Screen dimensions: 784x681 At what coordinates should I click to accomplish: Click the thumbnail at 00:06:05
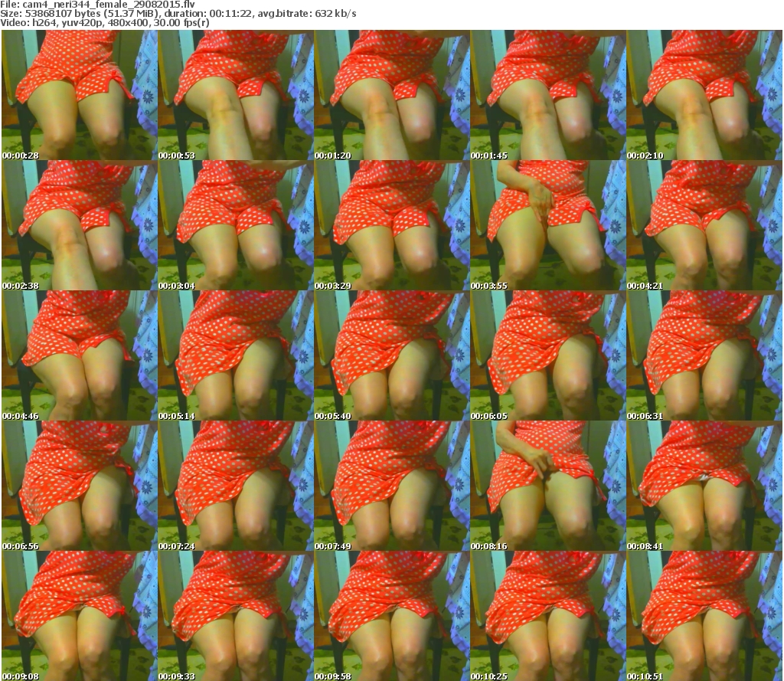pos(548,355)
